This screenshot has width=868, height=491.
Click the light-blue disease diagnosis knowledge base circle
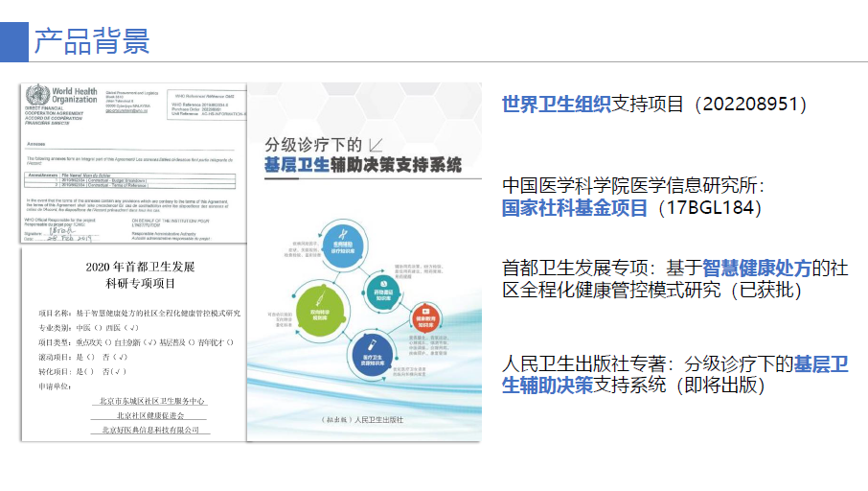point(343,245)
